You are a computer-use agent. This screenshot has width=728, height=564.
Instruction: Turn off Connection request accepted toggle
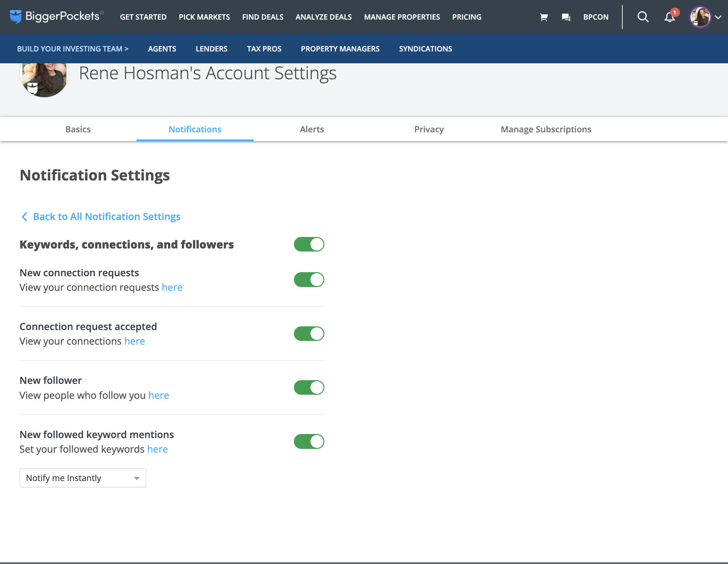pos(309,334)
